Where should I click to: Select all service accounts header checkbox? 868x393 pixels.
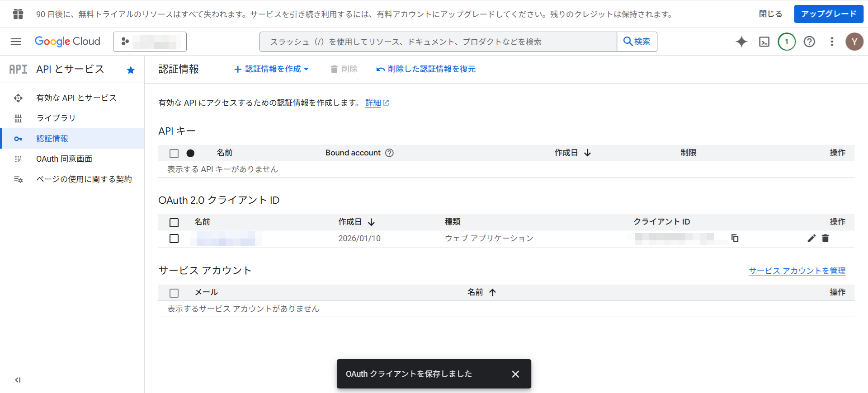point(174,293)
